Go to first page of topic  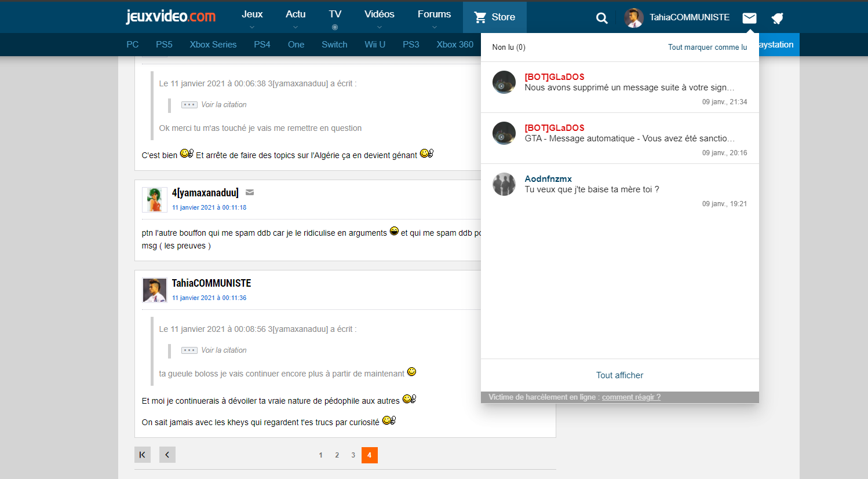pyautogui.click(x=143, y=455)
